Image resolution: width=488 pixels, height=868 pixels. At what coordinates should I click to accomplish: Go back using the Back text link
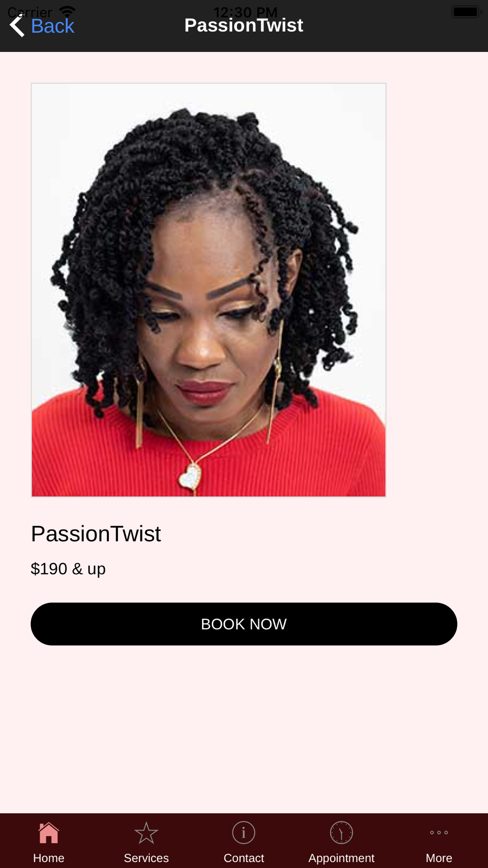tap(52, 26)
